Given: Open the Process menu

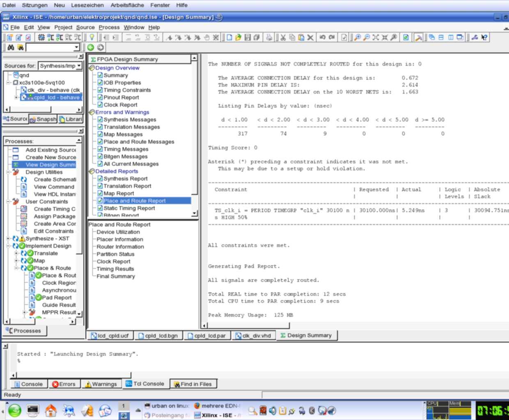Looking at the screenshot, I should [x=109, y=27].
